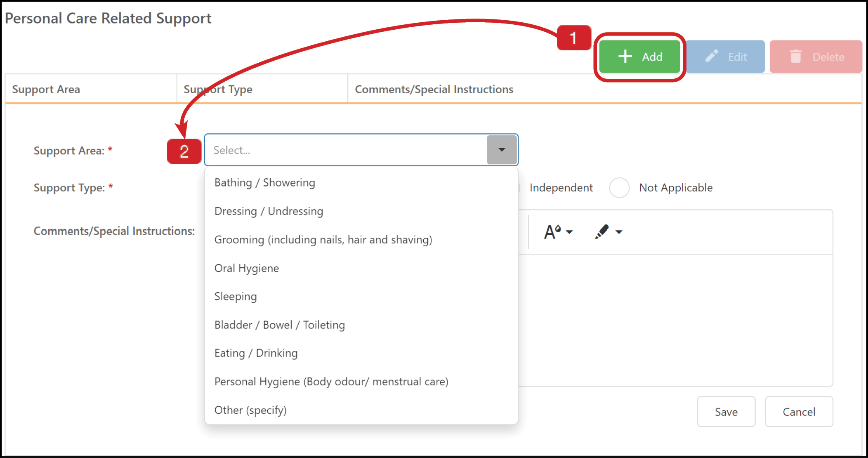Select the Independent support type label
Viewport: 868px width, 458px height.
click(x=561, y=188)
